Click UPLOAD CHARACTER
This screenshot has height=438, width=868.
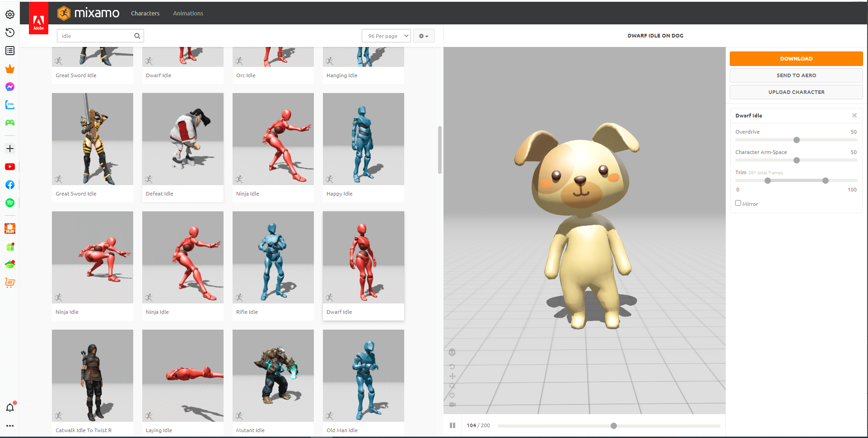pos(796,92)
